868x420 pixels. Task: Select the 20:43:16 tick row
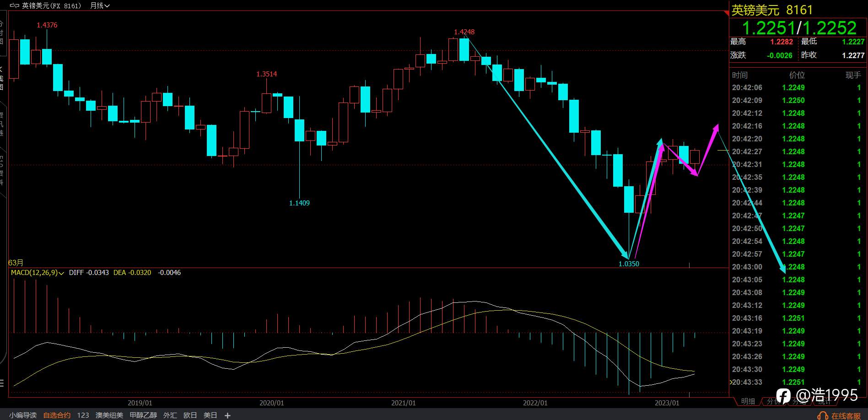tap(797, 318)
